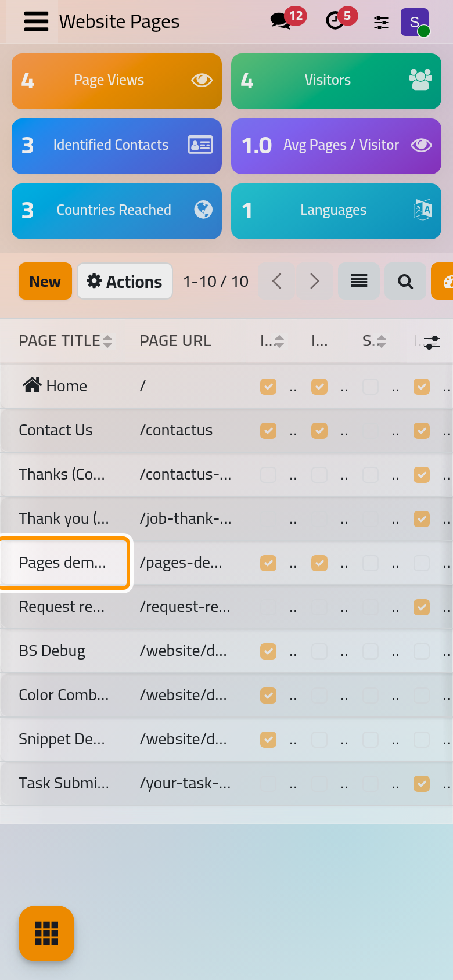Viewport: 453px width, 980px height.
Task: Click the eye icon on Page Views card
Action: (202, 80)
